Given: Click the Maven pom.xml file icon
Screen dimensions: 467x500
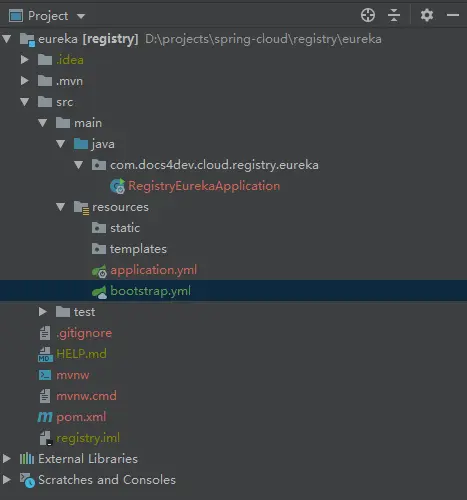Looking at the screenshot, I should pos(45,417).
